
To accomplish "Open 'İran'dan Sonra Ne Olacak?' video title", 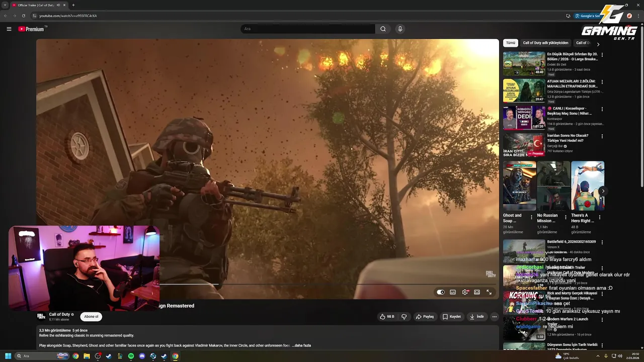I will 568,138.
